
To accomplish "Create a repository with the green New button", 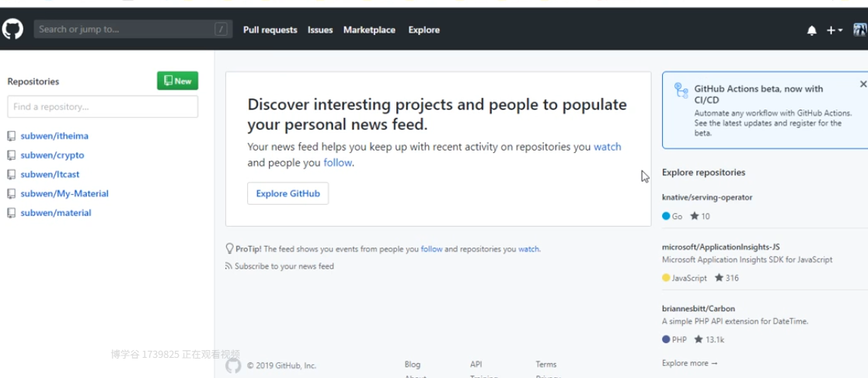I will point(178,81).
